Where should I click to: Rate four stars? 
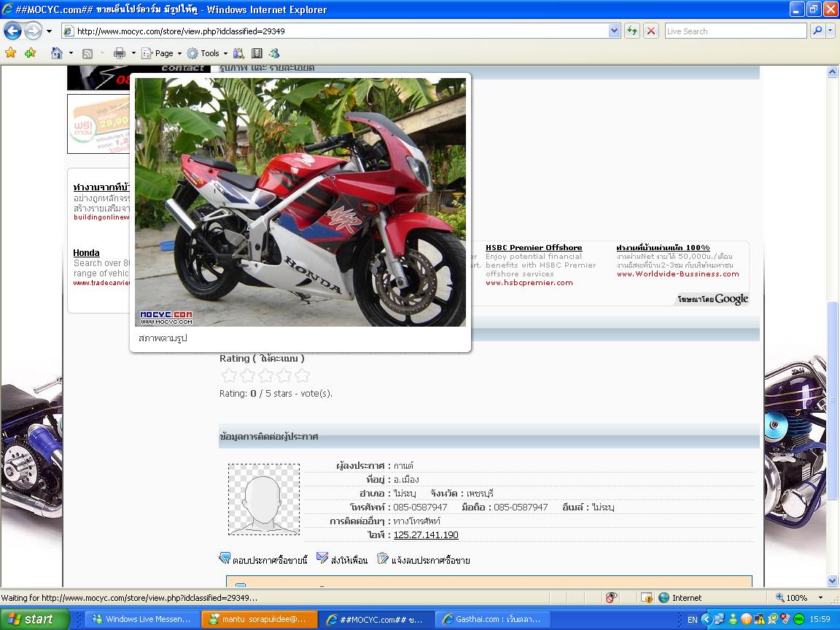pyautogui.click(x=284, y=375)
